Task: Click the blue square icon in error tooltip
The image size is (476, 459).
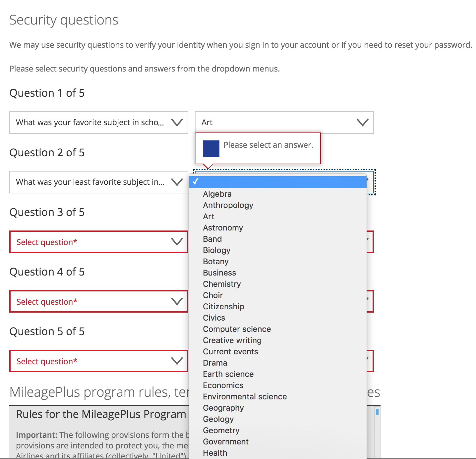Action: click(x=211, y=149)
